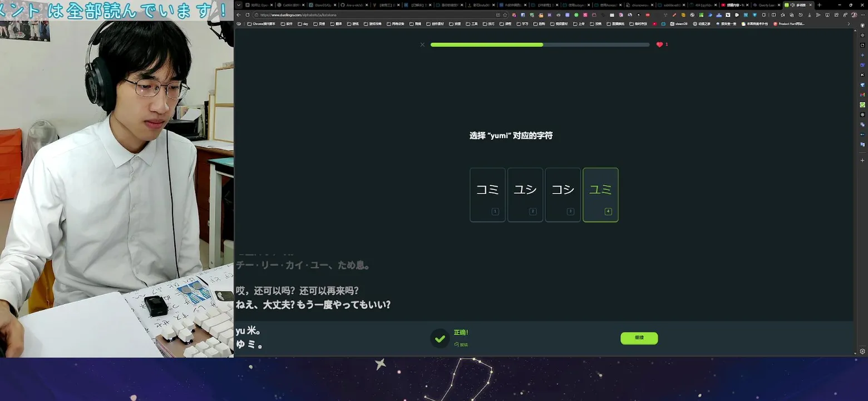Reload the page with the refresh icon
This screenshot has width=868, height=401.
248,15
